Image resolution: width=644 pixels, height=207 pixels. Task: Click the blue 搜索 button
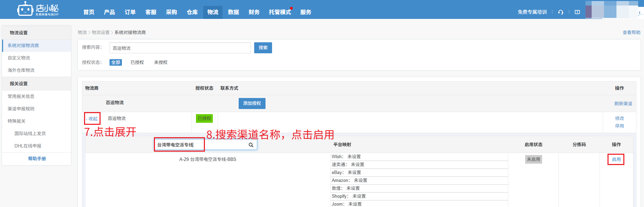[263, 48]
